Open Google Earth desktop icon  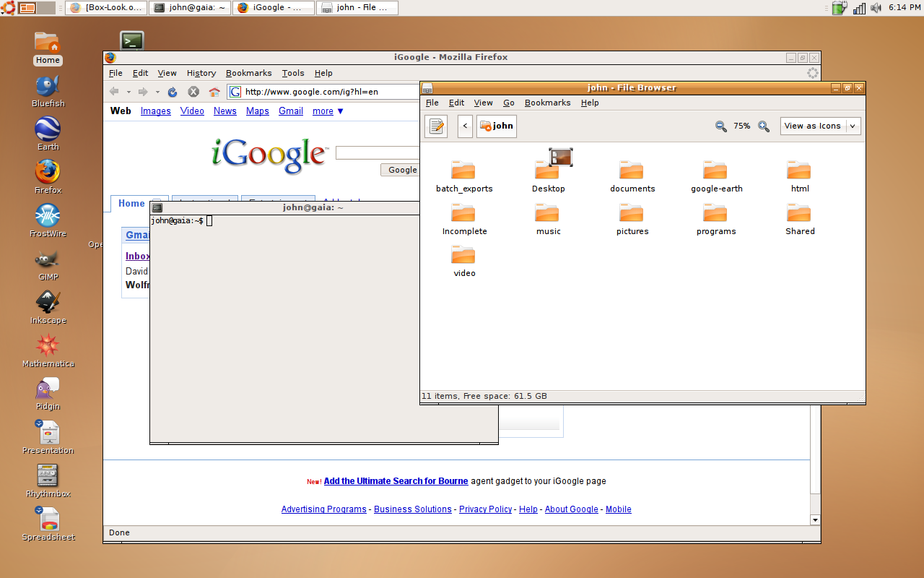point(48,134)
